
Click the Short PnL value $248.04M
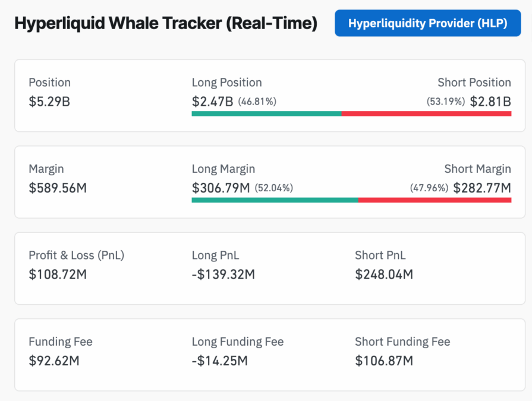[383, 274]
